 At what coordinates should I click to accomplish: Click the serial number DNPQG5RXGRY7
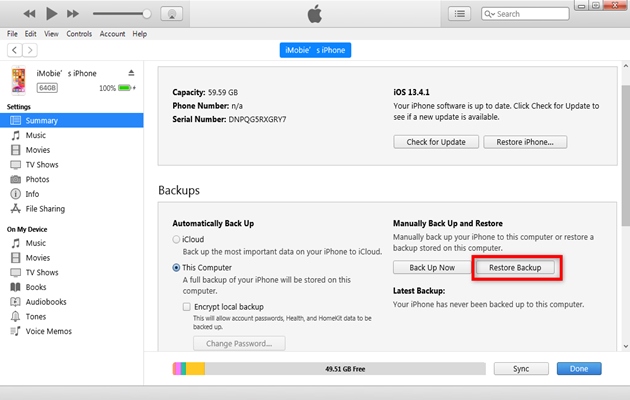click(257, 119)
